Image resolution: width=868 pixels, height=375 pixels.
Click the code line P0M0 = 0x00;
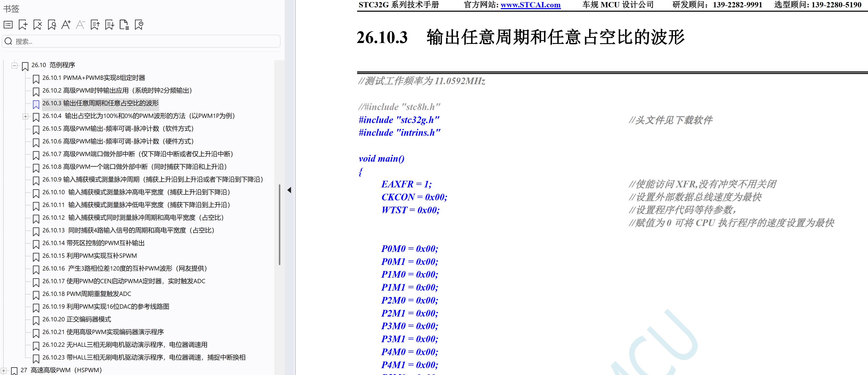point(409,249)
